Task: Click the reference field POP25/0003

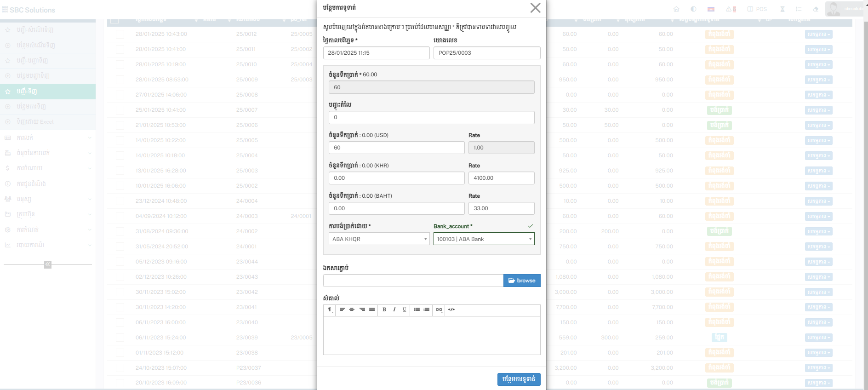Action: click(x=486, y=53)
